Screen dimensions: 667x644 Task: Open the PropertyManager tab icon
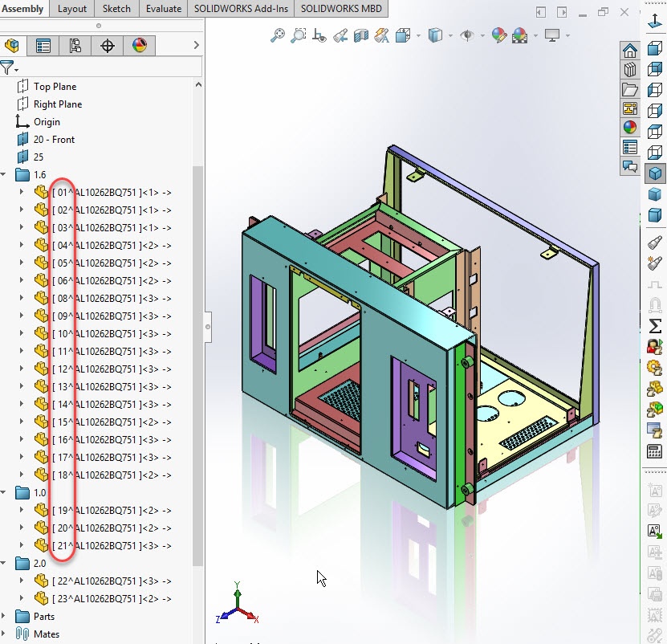43,45
